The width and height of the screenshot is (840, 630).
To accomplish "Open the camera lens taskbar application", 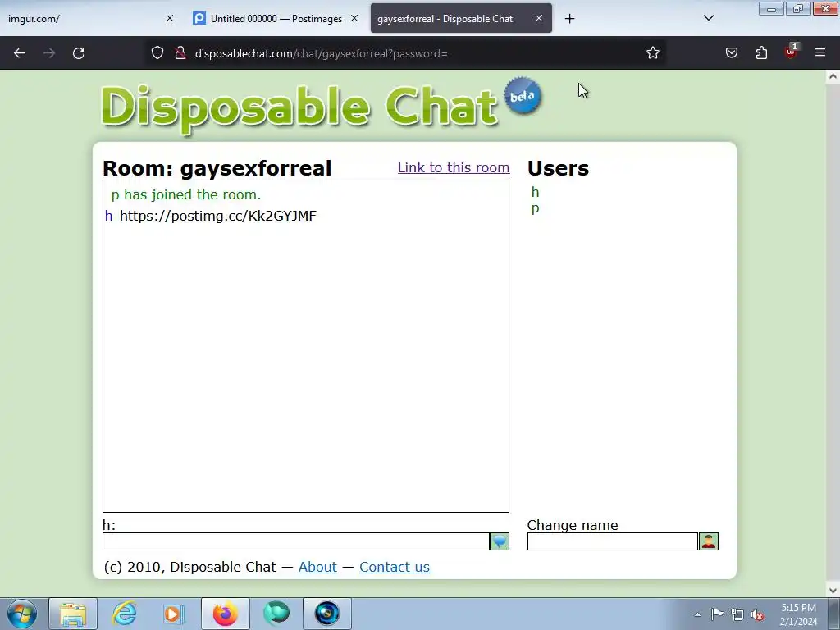I will (327, 614).
